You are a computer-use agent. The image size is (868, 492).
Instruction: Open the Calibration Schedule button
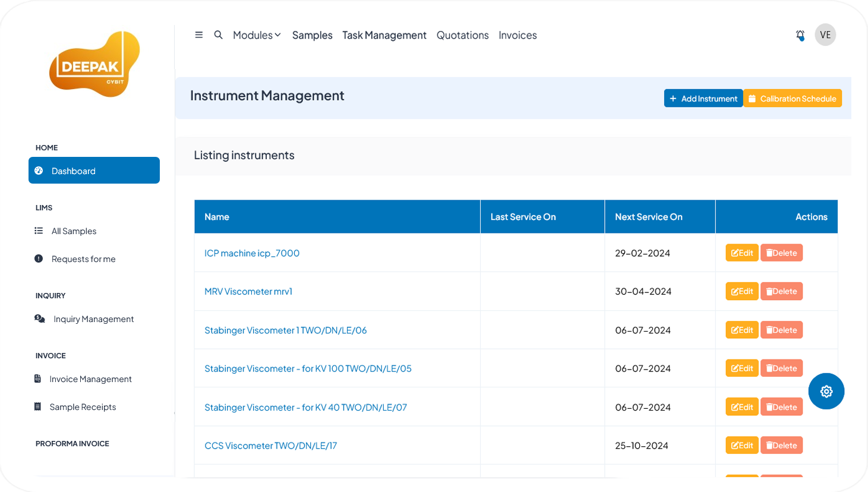click(x=792, y=99)
